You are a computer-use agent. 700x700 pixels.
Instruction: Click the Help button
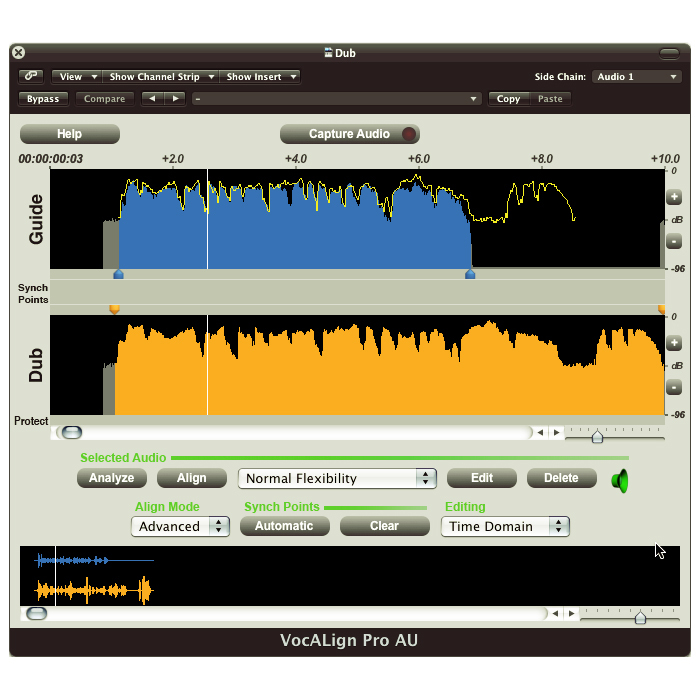(70, 134)
